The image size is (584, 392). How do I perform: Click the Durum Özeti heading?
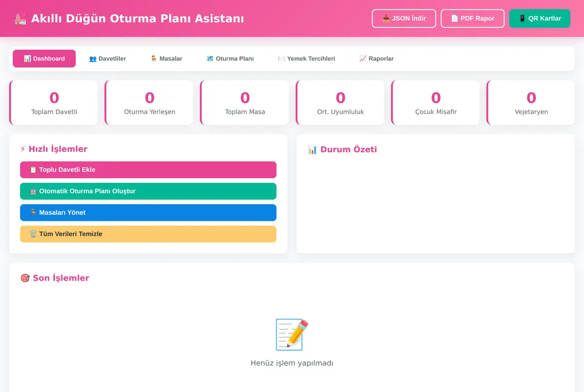click(x=342, y=149)
